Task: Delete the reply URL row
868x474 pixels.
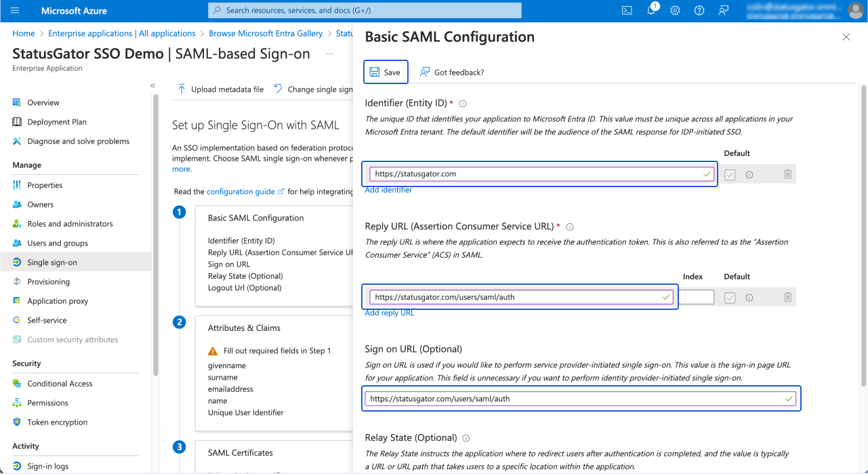Action: (787, 298)
